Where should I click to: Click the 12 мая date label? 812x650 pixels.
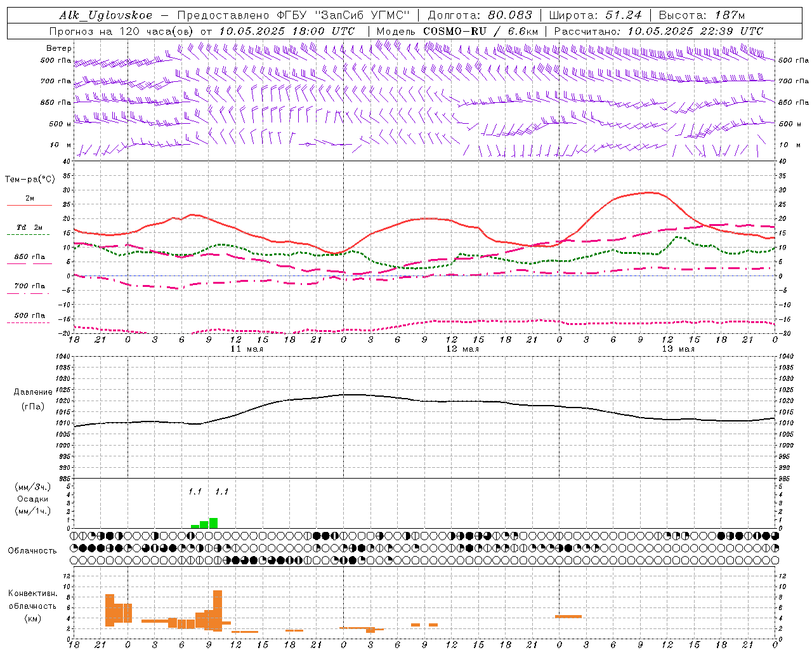click(462, 349)
